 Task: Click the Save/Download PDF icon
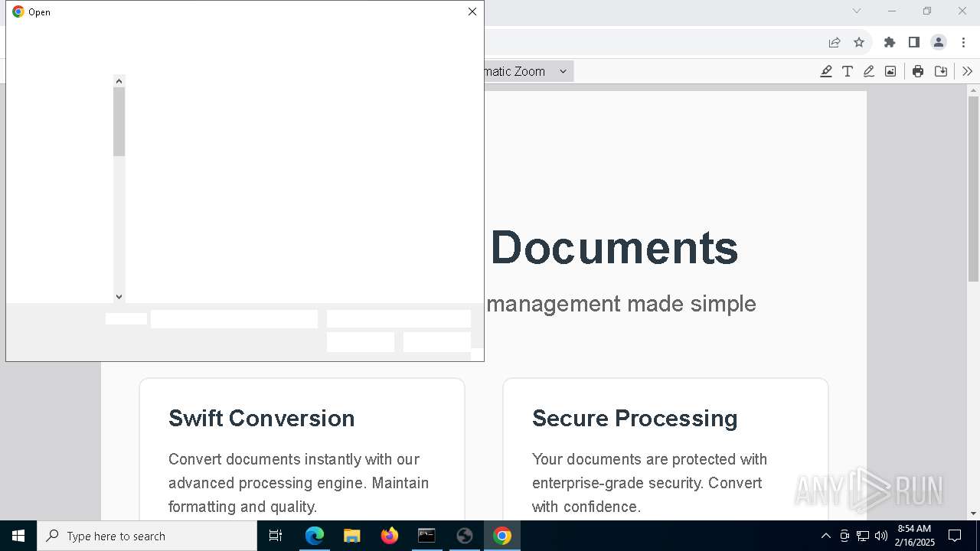click(x=941, y=71)
